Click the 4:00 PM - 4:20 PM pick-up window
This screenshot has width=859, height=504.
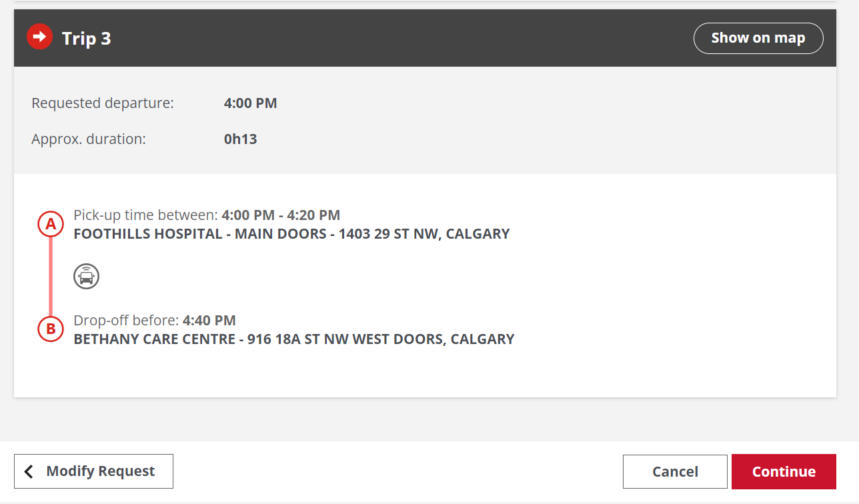(x=281, y=215)
